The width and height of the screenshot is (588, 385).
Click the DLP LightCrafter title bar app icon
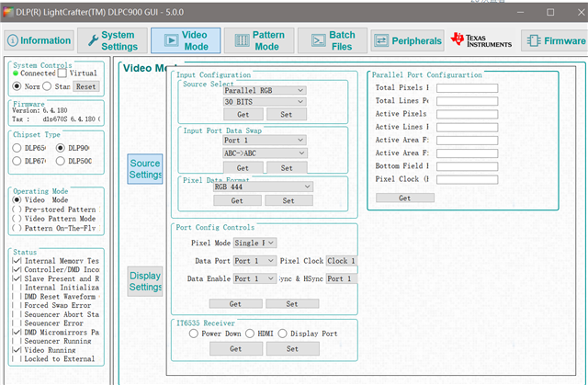(8, 12)
